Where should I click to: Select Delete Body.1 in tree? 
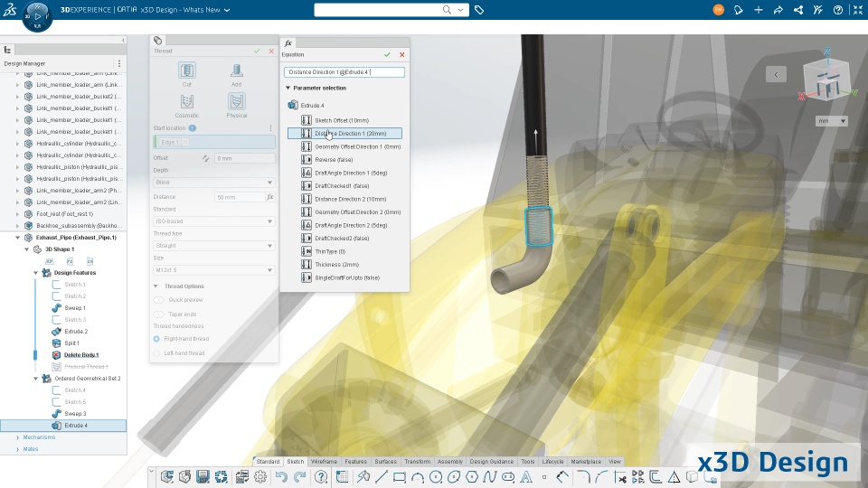pyautogui.click(x=81, y=354)
